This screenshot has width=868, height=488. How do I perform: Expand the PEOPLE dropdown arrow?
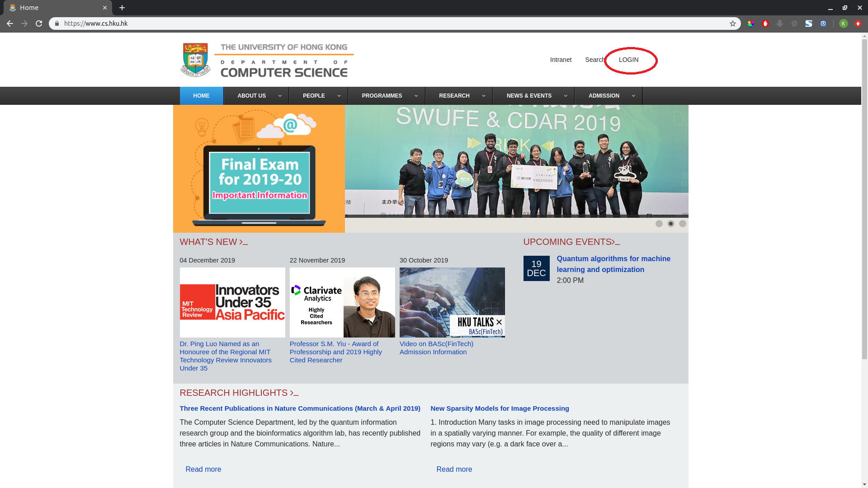pos(339,96)
